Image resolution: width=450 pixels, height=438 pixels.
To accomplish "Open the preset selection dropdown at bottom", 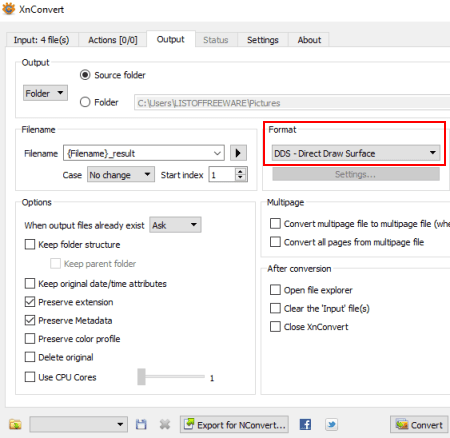I will click(x=79, y=424).
